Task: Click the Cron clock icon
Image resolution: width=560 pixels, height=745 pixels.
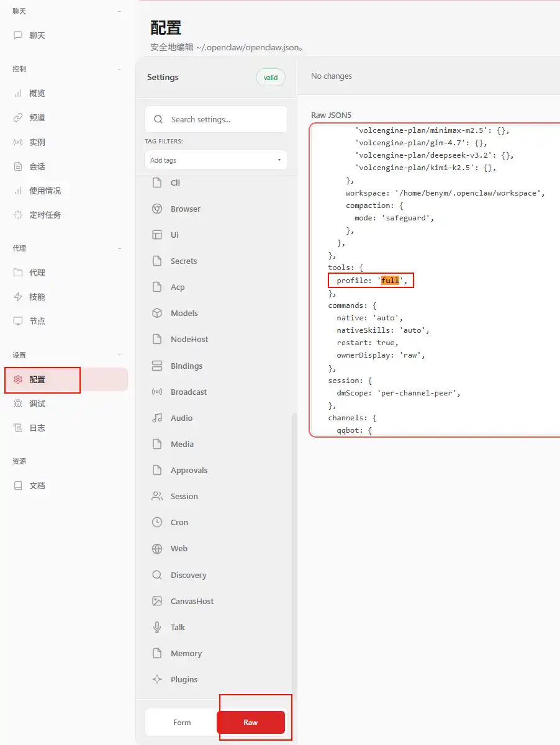Action: (157, 523)
